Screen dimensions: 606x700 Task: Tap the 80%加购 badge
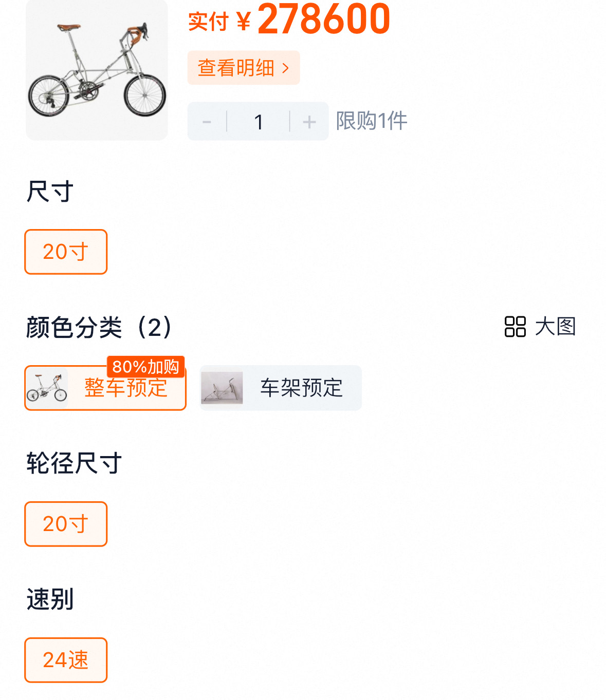[145, 367]
